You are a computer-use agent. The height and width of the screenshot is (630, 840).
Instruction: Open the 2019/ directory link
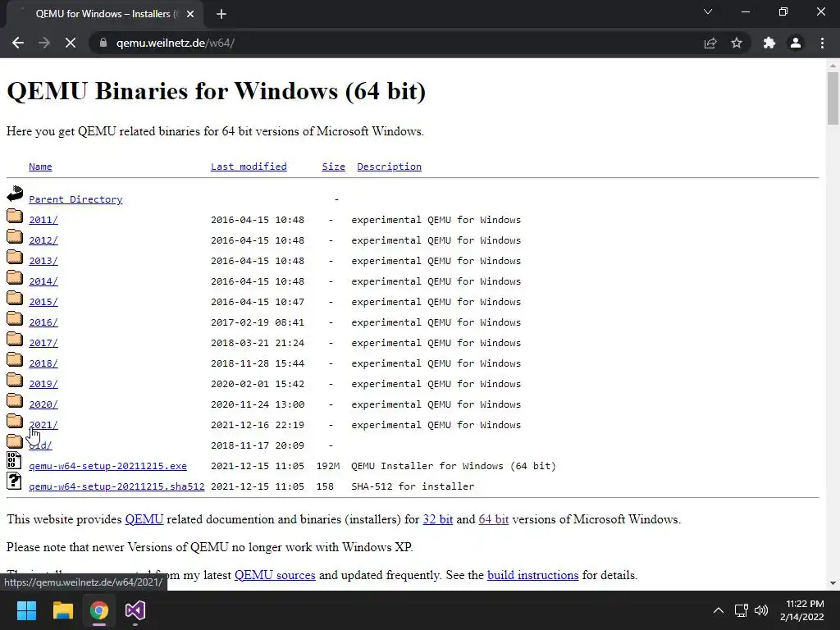coord(43,384)
